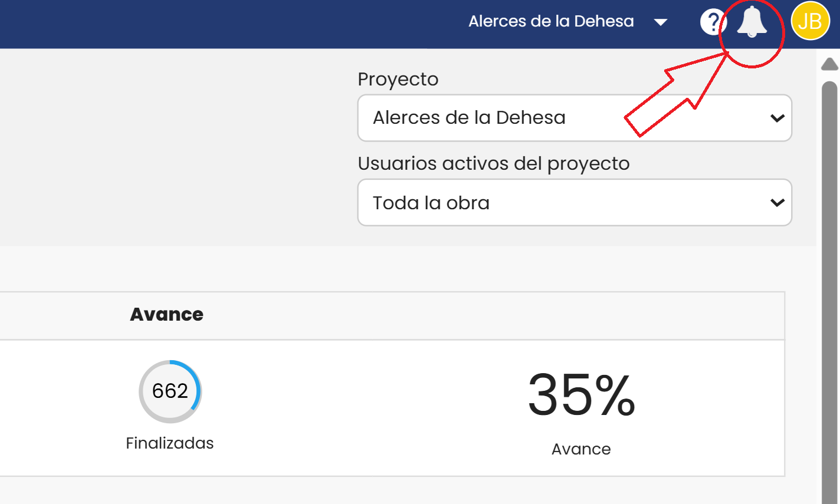Click the Avance caption under 35%
840x504 pixels.
coord(581,449)
